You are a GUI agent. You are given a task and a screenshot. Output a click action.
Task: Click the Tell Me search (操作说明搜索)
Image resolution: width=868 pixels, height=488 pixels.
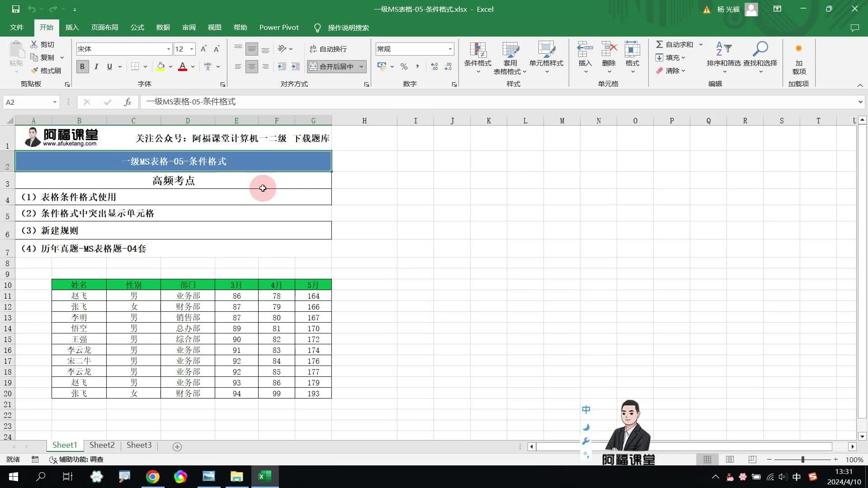click(x=342, y=28)
